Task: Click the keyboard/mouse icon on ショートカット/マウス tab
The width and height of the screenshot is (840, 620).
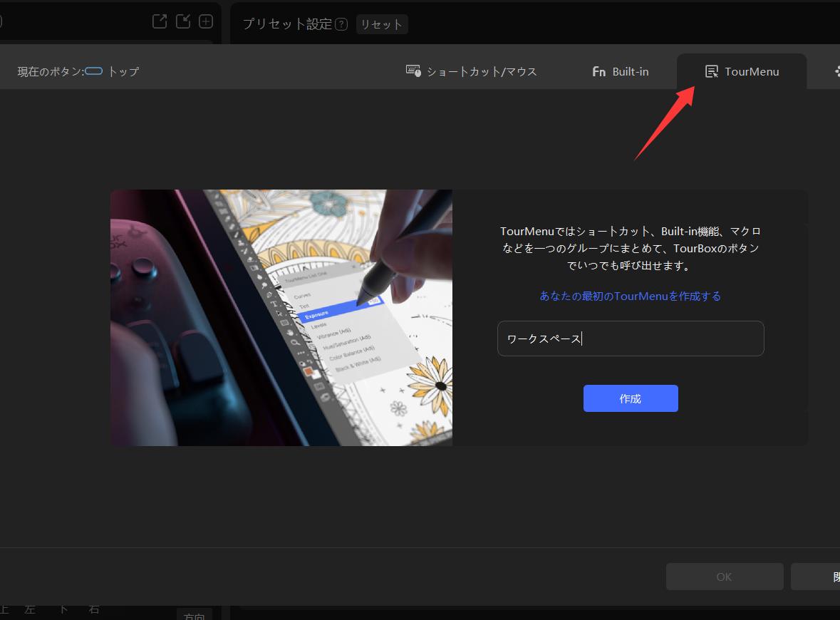Action: [414, 71]
